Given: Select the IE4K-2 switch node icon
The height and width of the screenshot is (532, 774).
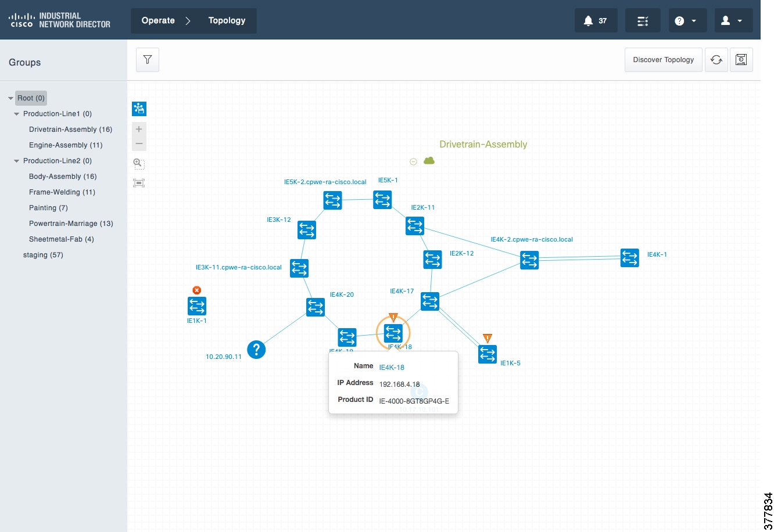Looking at the screenshot, I should 529,260.
